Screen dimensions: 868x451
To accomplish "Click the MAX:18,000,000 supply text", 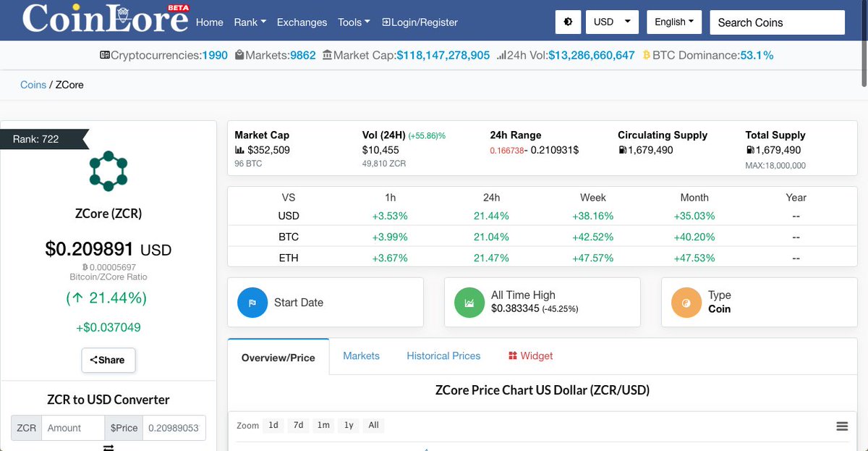I will [x=775, y=165].
